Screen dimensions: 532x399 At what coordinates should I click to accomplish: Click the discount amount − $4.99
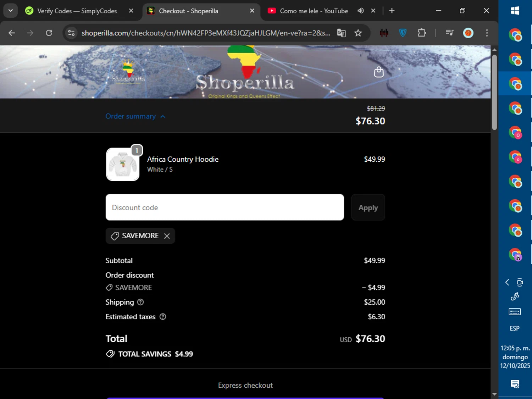click(373, 288)
